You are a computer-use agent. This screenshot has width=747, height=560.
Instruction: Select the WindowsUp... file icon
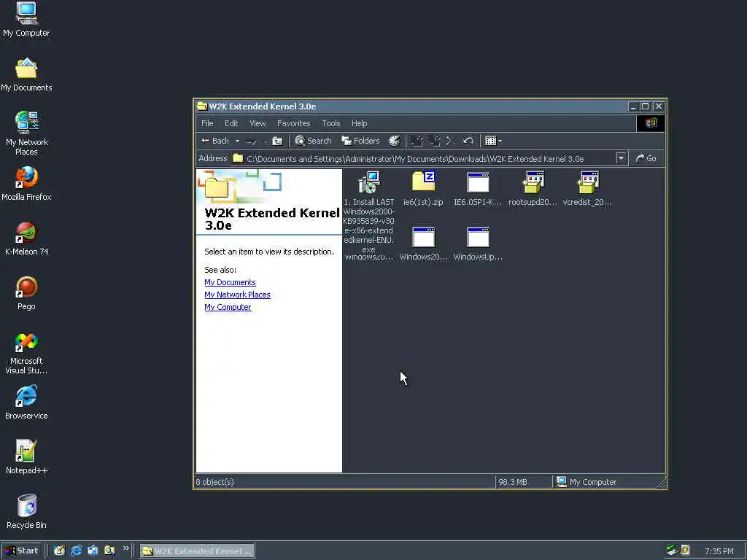coord(478,244)
